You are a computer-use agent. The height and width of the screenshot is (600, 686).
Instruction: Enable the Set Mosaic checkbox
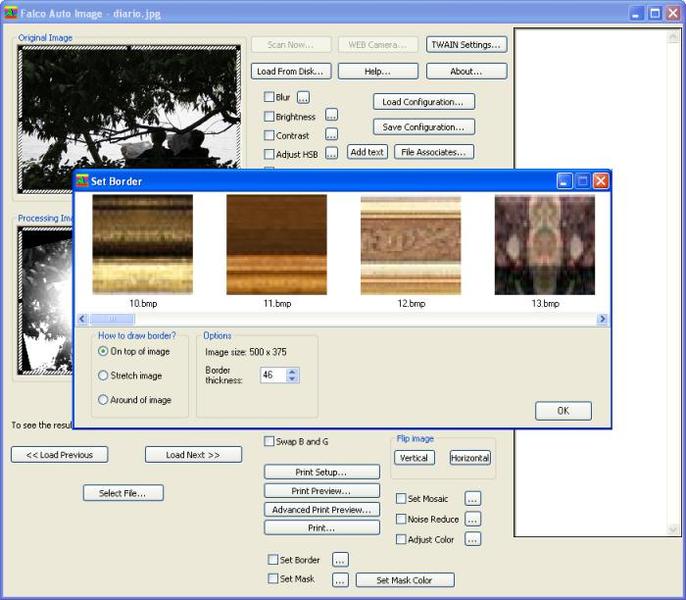point(401,498)
